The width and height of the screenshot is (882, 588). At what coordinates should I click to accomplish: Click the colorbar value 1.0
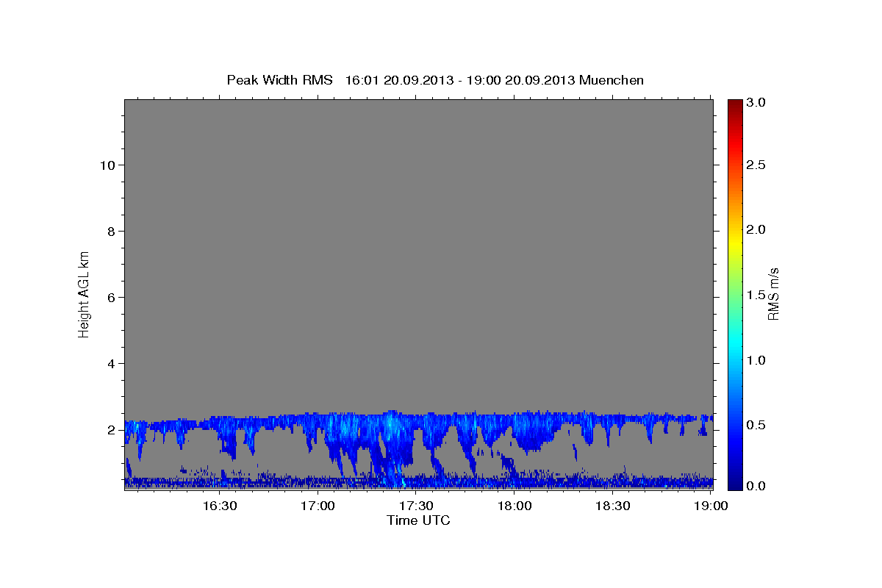756,359
